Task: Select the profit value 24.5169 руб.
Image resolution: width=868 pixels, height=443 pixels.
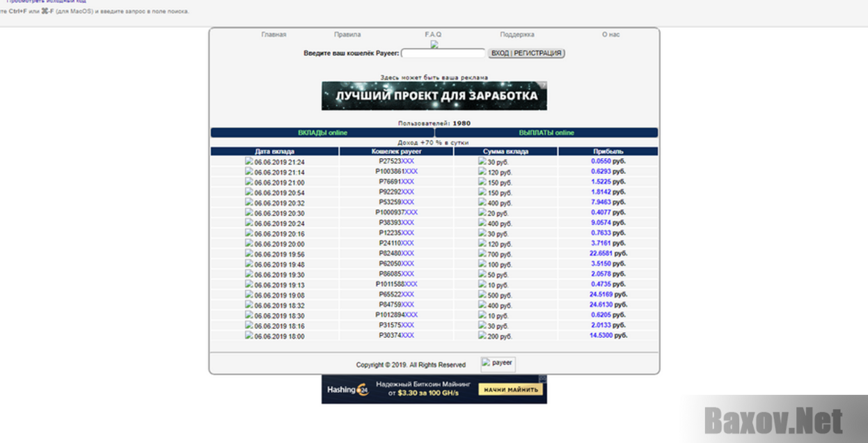Action: pyautogui.click(x=608, y=295)
